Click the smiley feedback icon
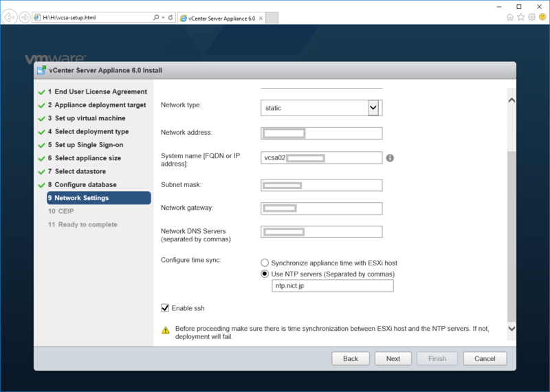This screenshot has width=550, height=392. (542, 17)
